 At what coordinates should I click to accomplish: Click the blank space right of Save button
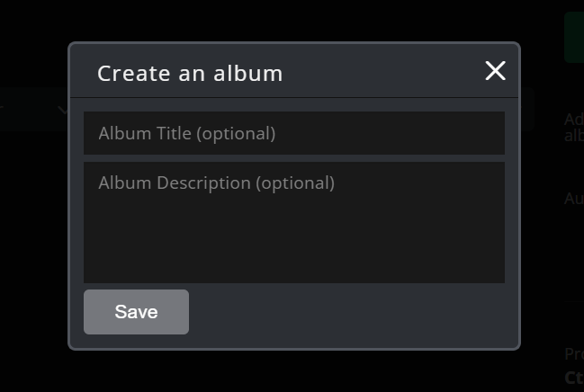(x=351, y=312)
